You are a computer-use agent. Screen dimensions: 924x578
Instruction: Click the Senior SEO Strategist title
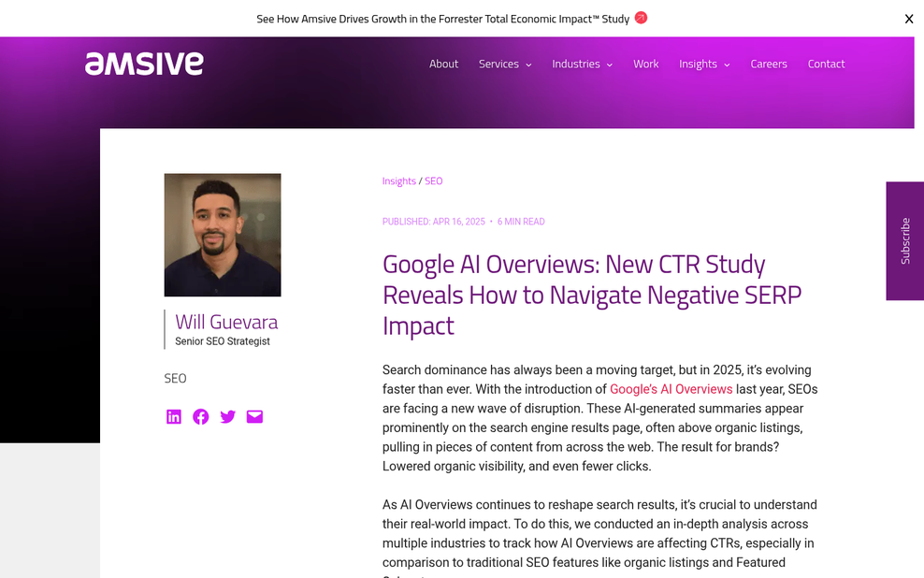pos(223,341)
